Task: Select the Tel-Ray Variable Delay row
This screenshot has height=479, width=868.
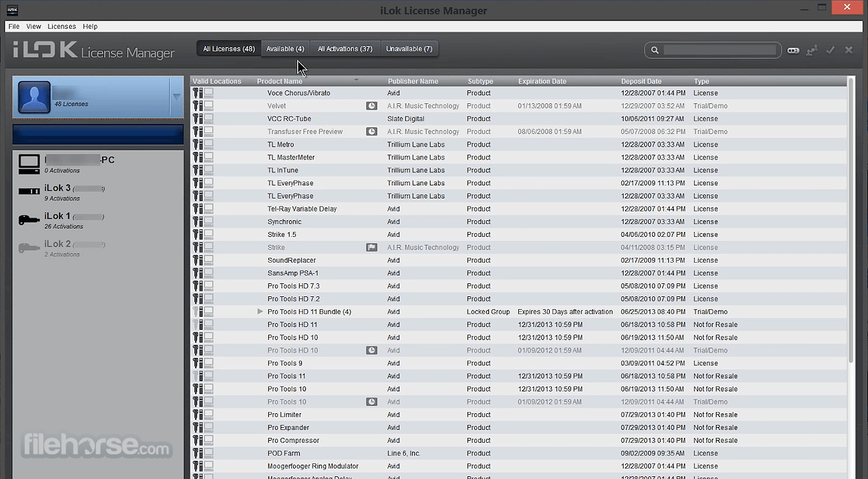Action: [519, 209]
